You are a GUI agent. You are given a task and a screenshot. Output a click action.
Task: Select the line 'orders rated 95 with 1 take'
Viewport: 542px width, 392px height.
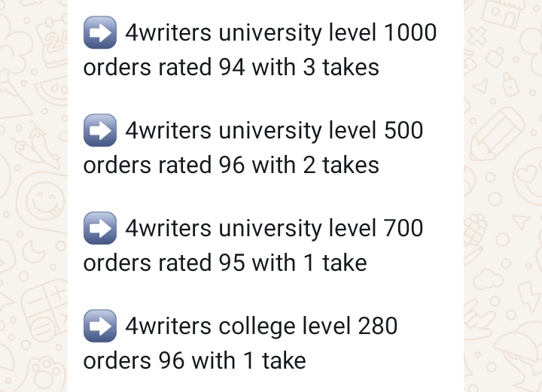click(x=225, y=263)
